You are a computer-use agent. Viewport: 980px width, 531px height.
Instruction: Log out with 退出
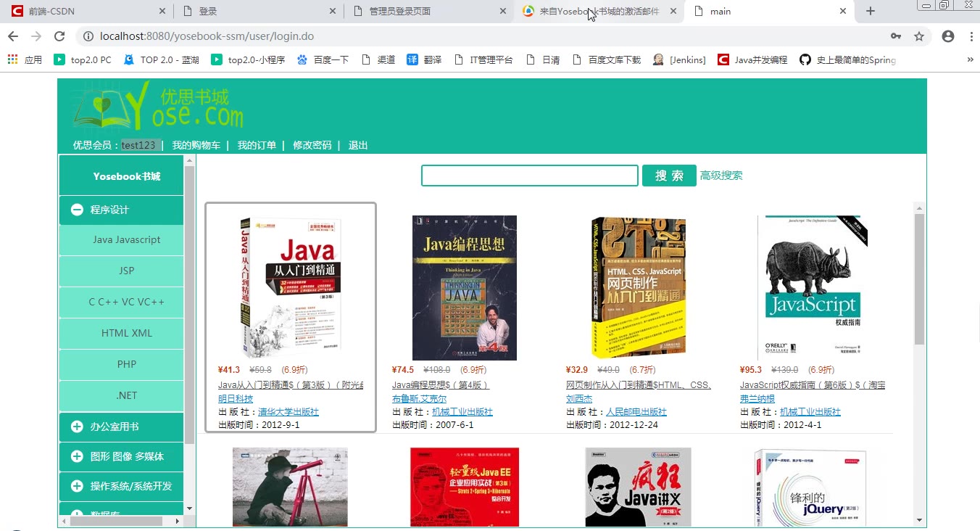click(x=358, y=145)
